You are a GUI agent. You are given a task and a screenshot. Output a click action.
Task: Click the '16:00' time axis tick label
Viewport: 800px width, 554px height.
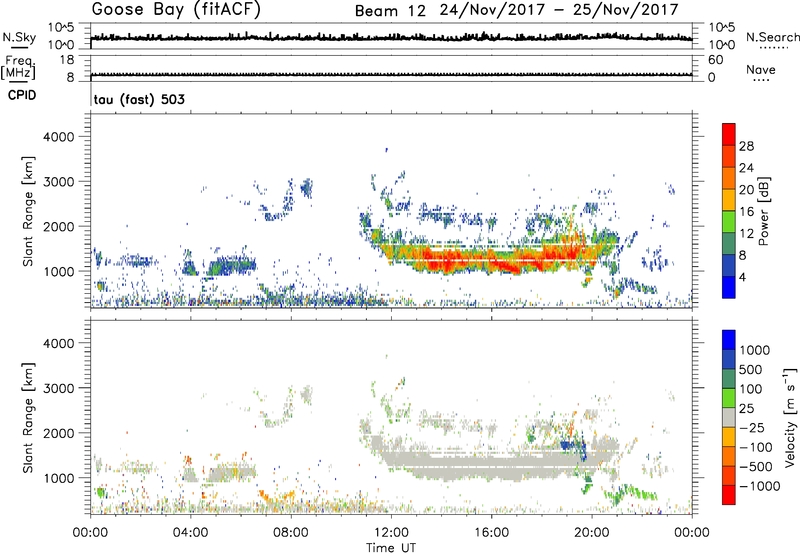(x=491, y=533)
